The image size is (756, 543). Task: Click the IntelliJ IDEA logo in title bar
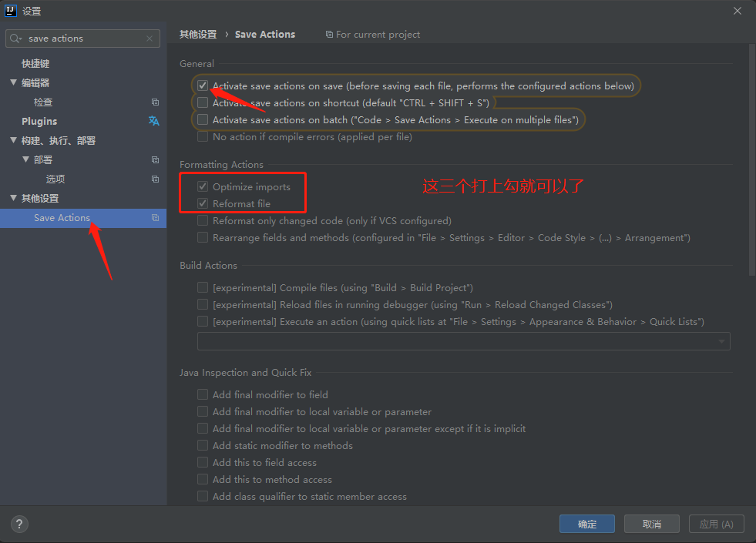(x=11, y=10)
